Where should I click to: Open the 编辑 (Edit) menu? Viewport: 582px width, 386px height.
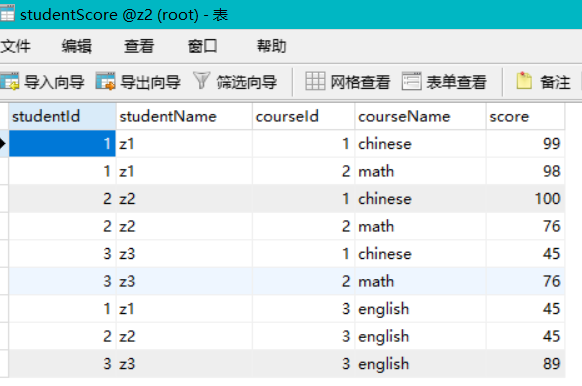(x=77, y=46)
